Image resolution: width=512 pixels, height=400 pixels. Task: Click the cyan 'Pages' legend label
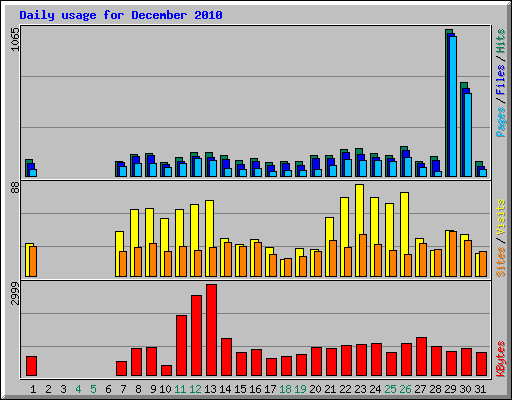[x=501, y=122]
